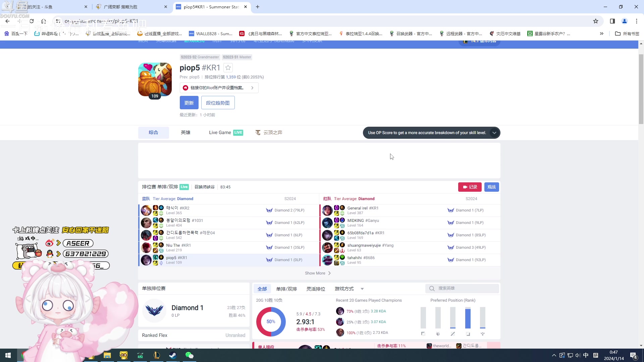Image resolution: width=644 pixels, height=362 pixels.
Task: Click piop5 row champion portrait
Action: (146, 260)
